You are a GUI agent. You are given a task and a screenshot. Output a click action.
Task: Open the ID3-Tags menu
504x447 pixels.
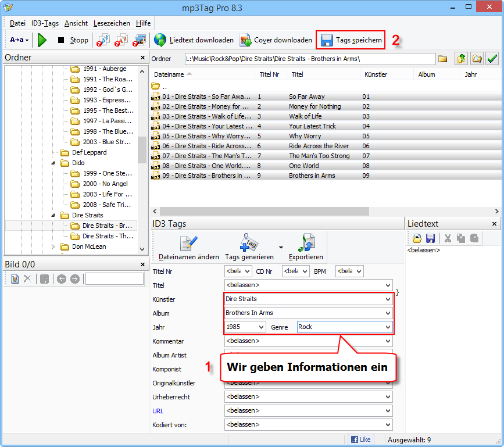(x=45, y=23)
